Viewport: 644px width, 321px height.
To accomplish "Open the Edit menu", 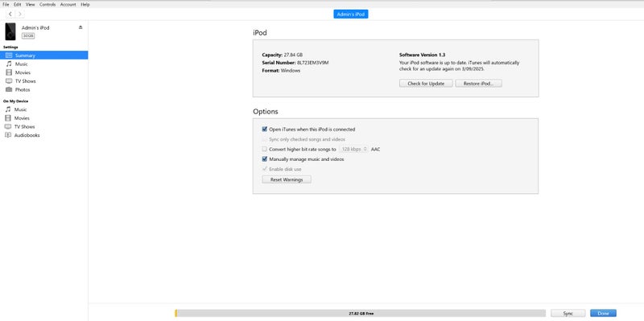I will 17,5.
